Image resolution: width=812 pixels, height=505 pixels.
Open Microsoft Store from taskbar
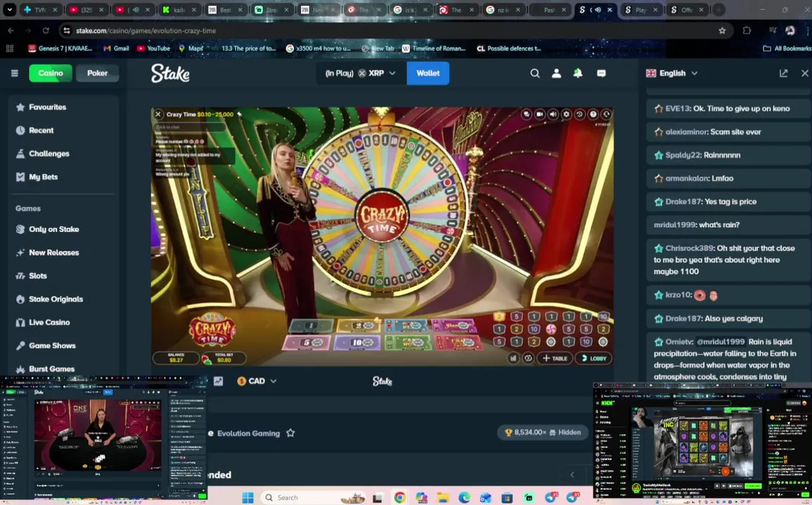coord(507,498)
